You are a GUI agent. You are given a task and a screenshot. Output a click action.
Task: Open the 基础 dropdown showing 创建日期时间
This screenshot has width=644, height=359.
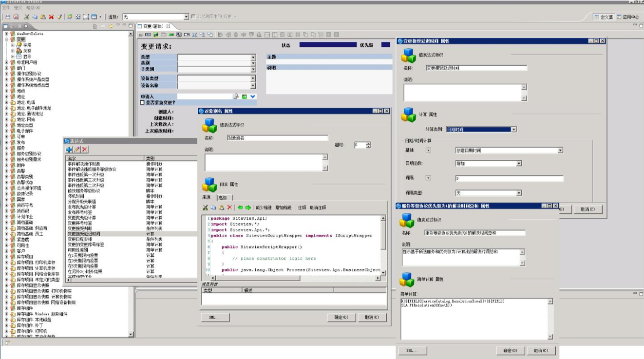click(x=560, y=151)
